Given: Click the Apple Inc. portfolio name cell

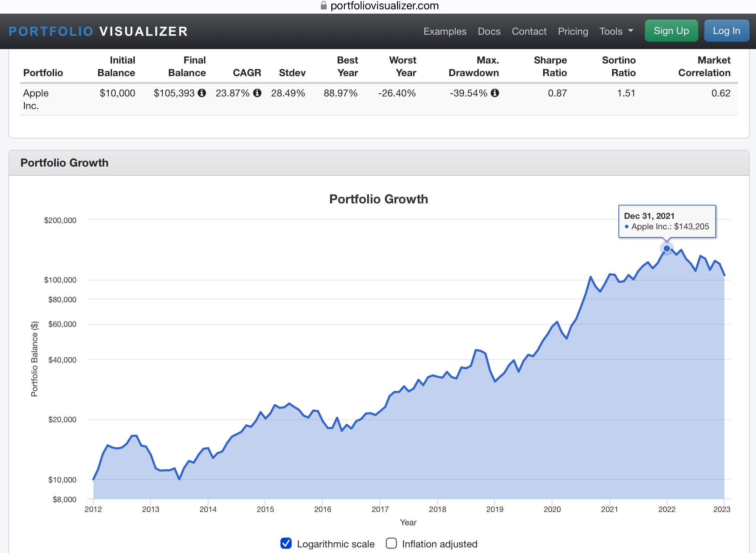Looking at the screenshot, I should (x=36, y=99).
